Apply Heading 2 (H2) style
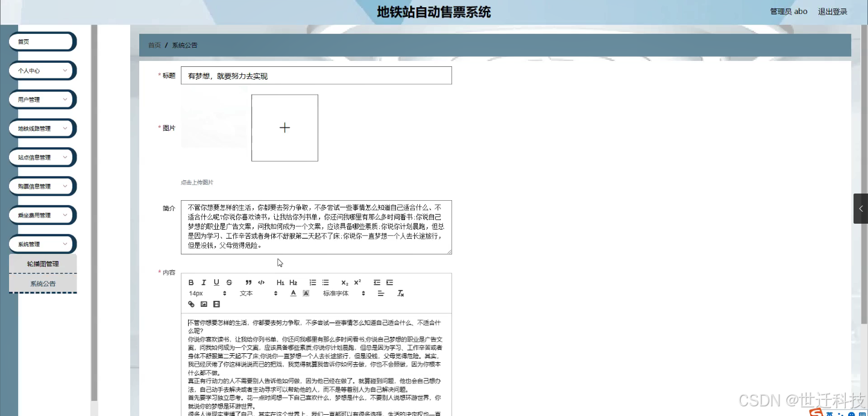 293,283
